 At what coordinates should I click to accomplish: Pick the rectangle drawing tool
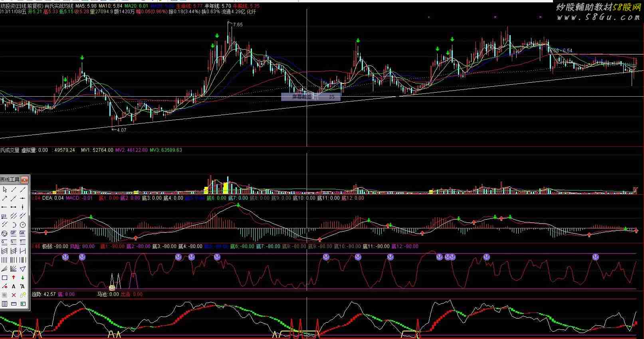4,278
